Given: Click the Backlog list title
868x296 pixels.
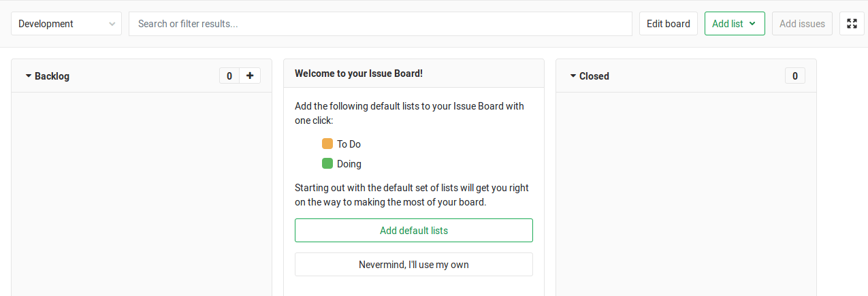Looking at the screenshot, I should tap(52, 76).
